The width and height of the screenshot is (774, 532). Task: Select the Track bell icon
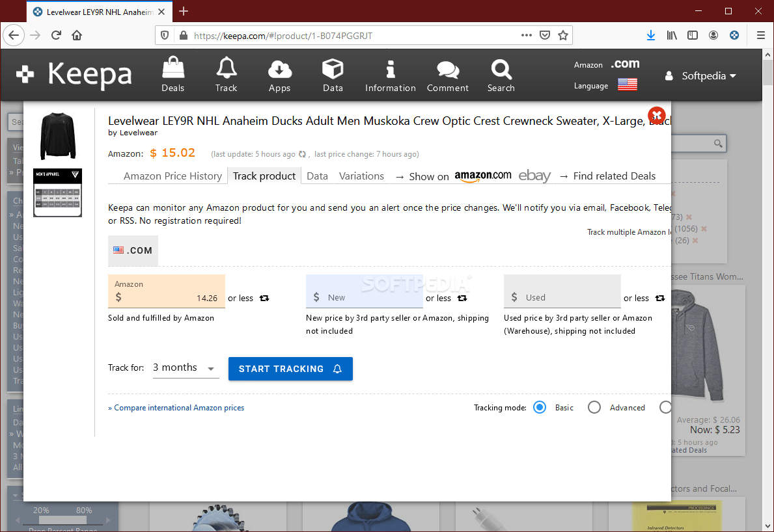point(226,74)
